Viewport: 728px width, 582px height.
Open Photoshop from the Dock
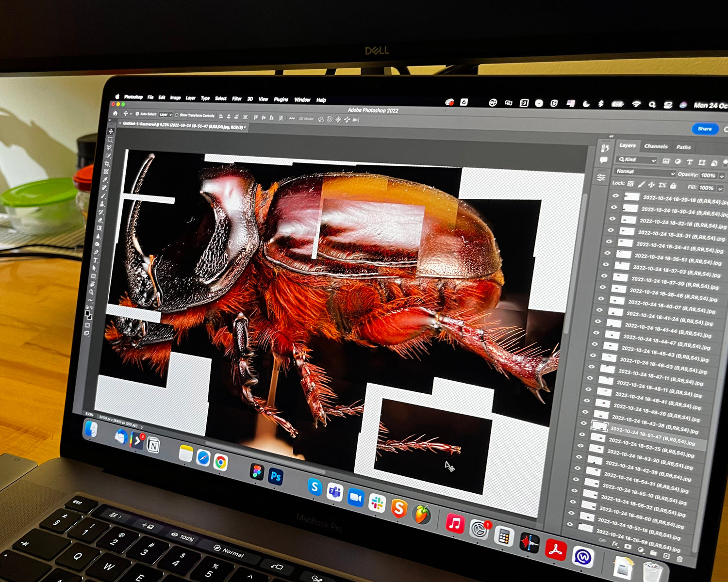click(x=276, y=476)
